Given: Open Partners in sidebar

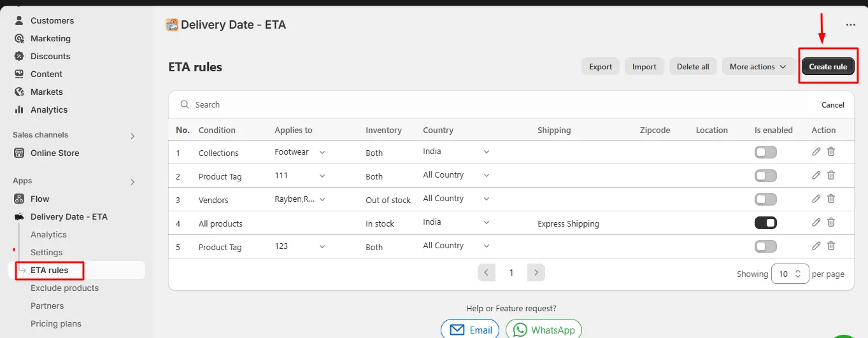Looking at the screenshot, I should point(47,306).
